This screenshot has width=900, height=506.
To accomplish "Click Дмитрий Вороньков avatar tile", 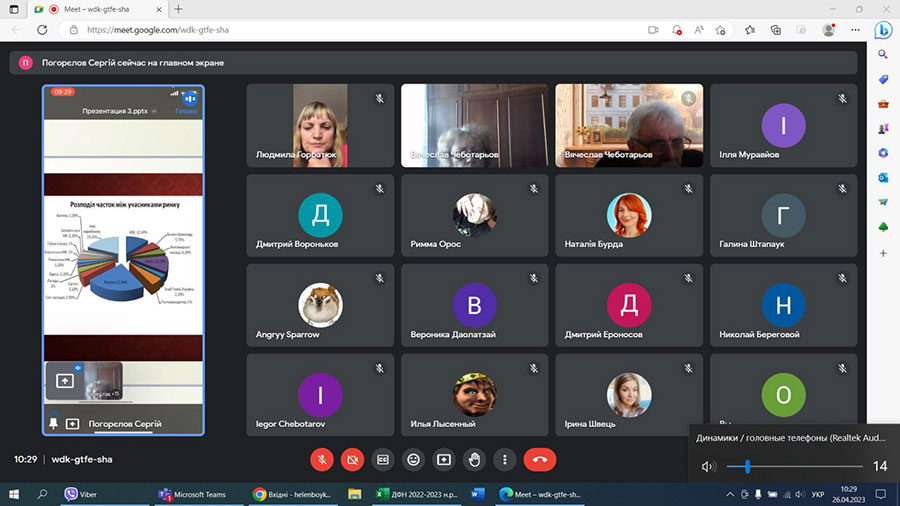I will pyautogui.click(x=320, y=215).
